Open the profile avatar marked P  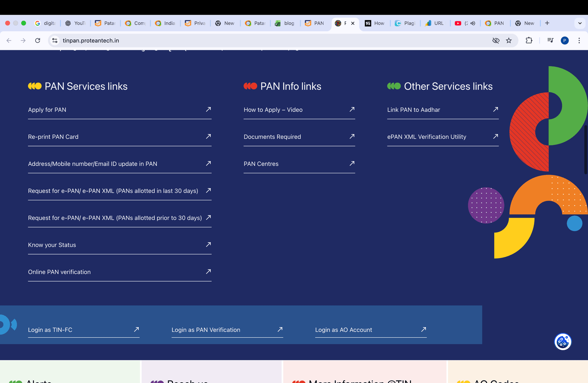[565, 40]
